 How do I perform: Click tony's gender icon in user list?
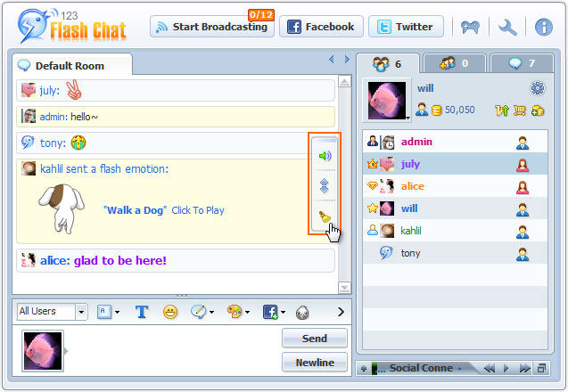[x=522, y=255]
